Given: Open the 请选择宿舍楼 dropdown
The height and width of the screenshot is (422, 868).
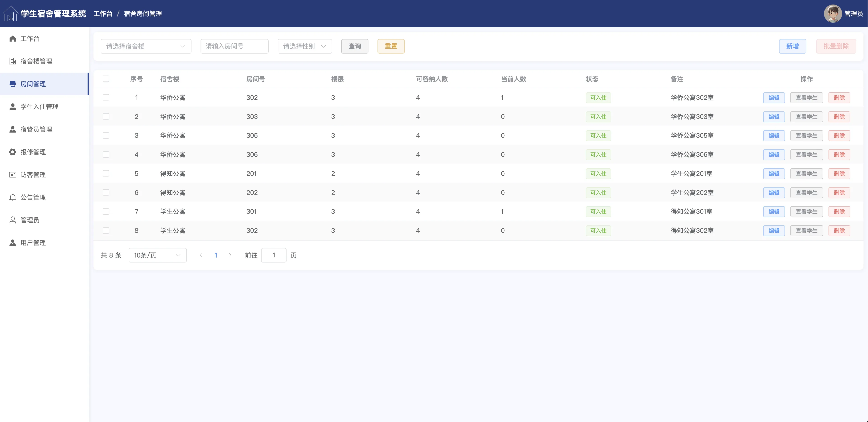Looking at the screenshot, I should click(146, 46).
